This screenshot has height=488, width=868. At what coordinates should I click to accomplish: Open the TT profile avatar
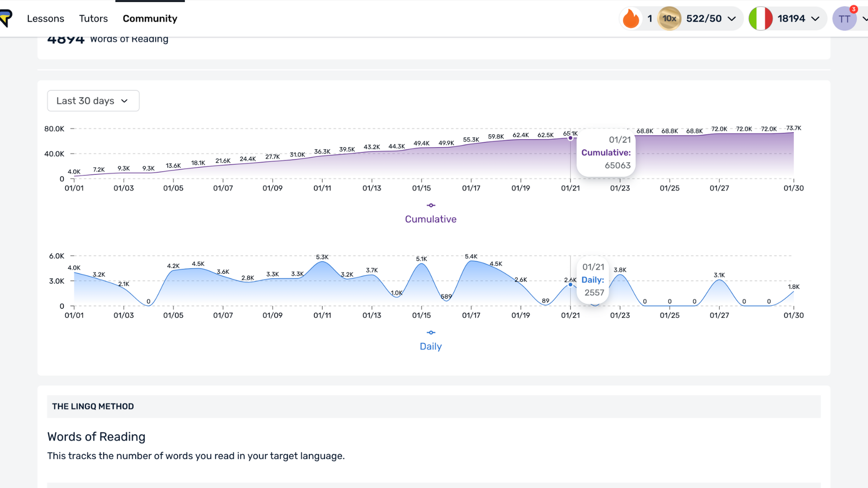point(844,19)
